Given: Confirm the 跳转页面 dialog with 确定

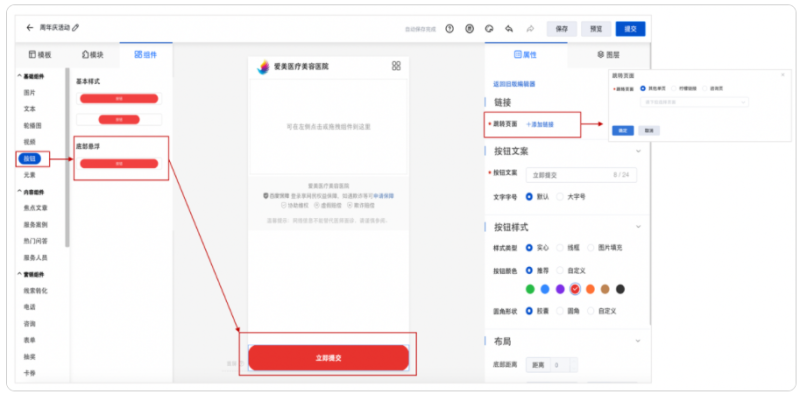Looking at the screenshot, I should click(x=623, y=131).
